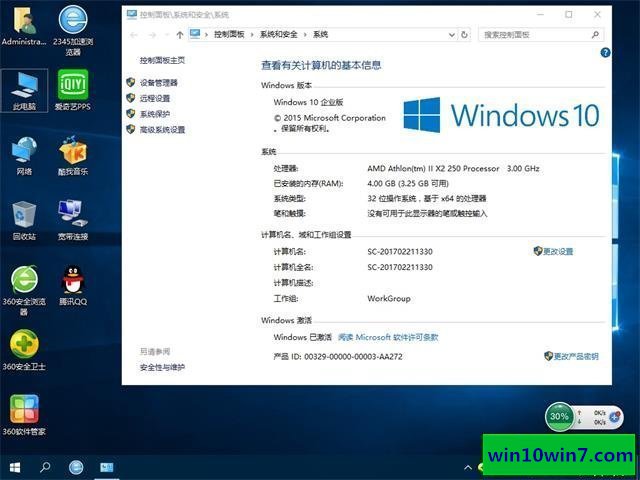Open the Administrator folder desktop icon

click(x=24, y=27)
